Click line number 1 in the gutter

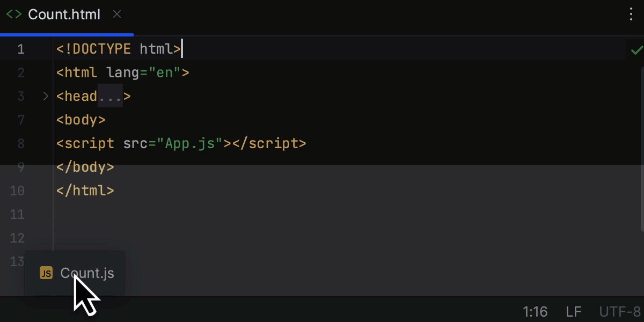[21, 49]
